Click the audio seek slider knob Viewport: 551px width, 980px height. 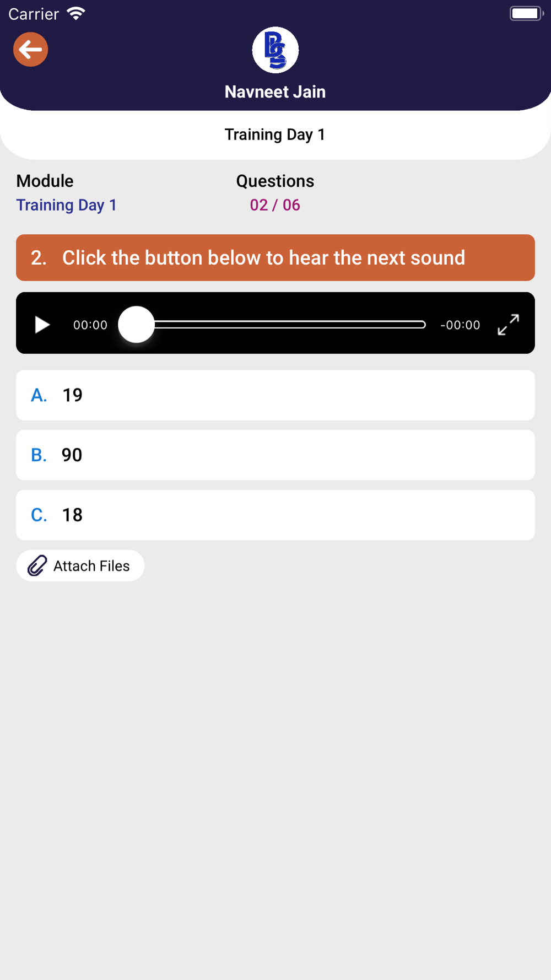137,325
